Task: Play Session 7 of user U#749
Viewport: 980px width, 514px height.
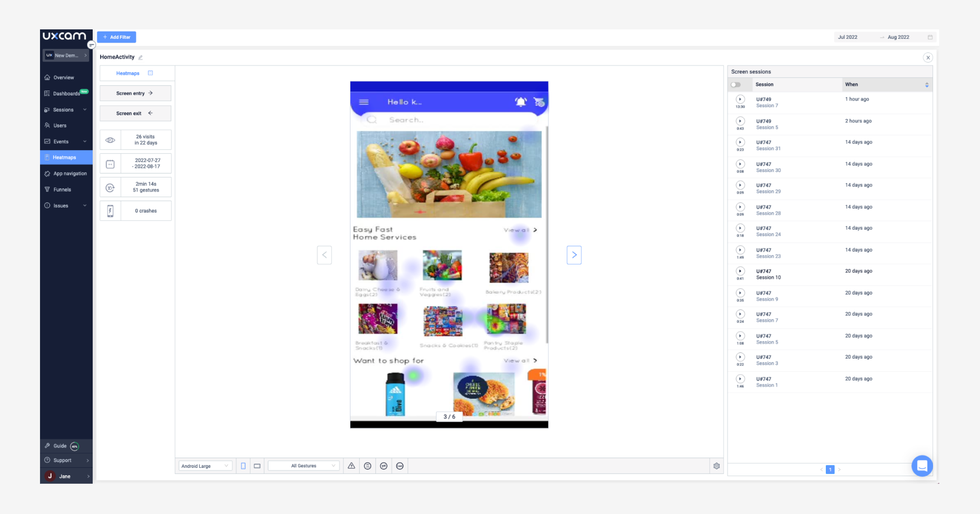Action: (740, 99)
